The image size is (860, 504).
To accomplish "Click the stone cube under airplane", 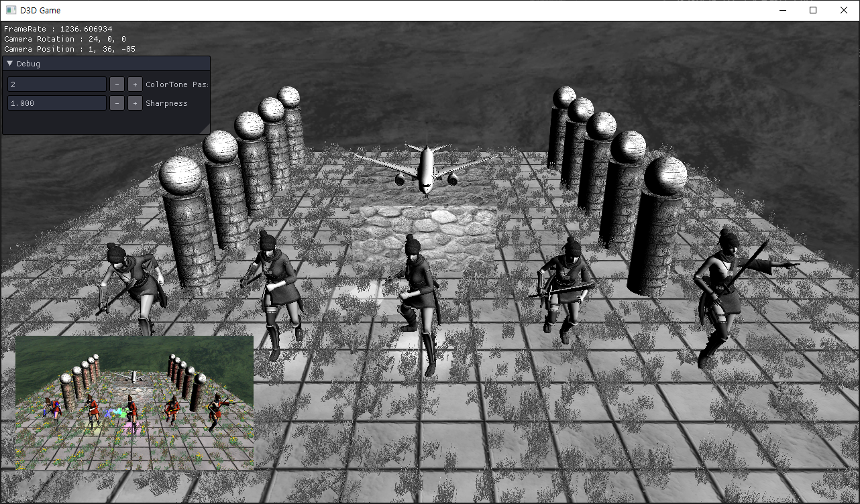I will point(423,228).
